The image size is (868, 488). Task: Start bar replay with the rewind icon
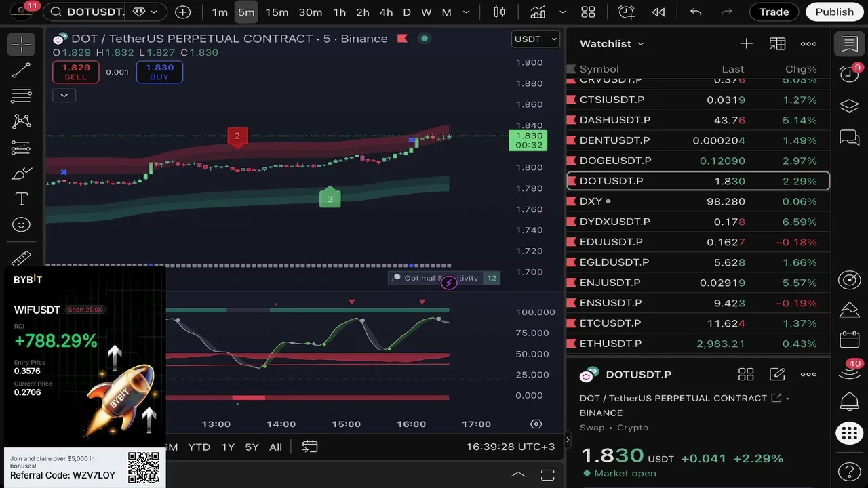[658, 12]
